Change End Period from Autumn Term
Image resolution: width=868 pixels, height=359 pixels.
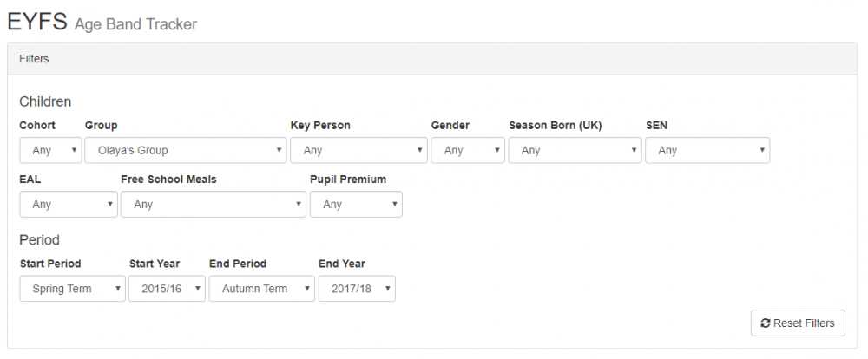[x=261, y=289]
